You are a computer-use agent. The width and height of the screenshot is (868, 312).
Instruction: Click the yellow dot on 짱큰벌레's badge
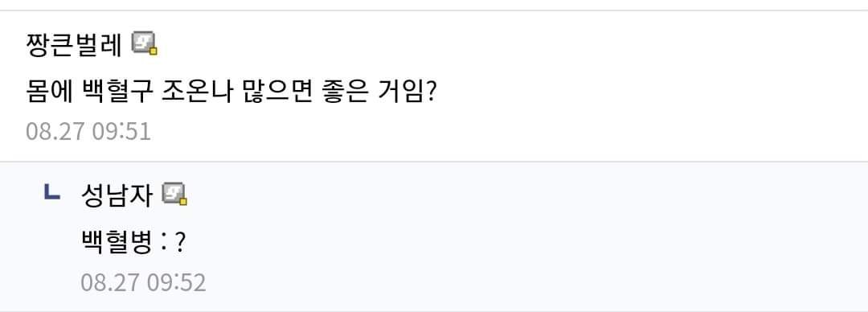[x=154, y=51]
